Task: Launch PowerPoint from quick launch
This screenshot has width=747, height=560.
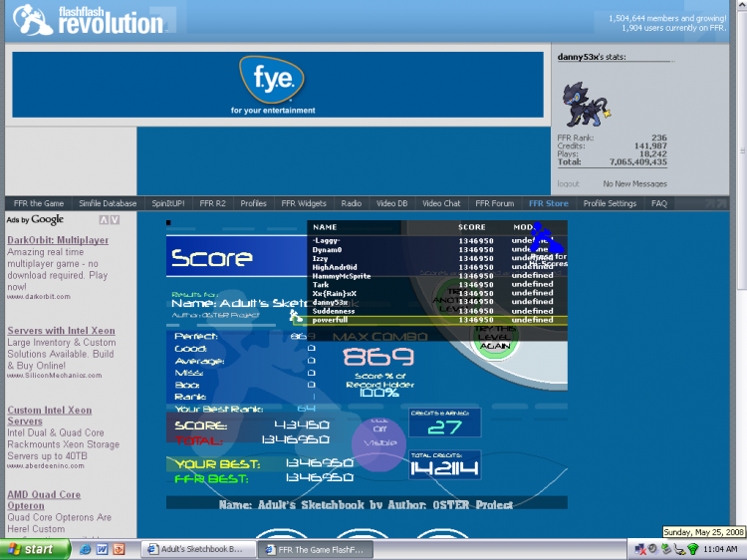Action: tap(119, 549)
